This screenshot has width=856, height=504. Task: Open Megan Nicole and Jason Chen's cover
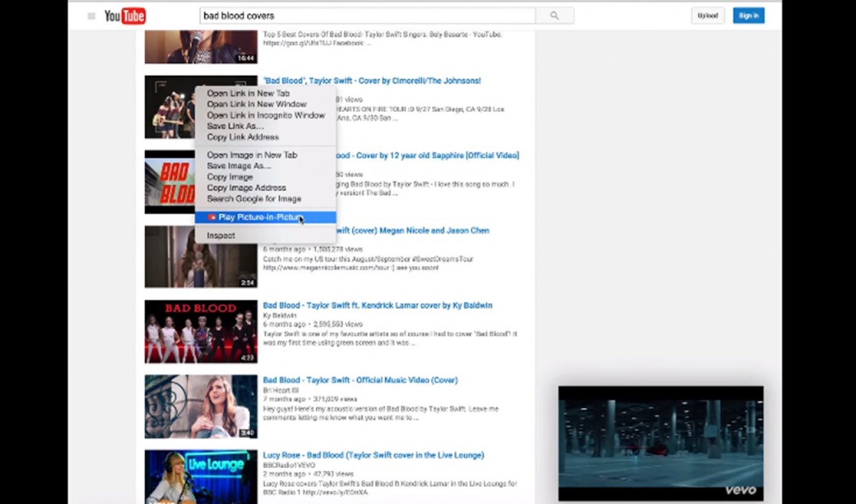(428, 230)
